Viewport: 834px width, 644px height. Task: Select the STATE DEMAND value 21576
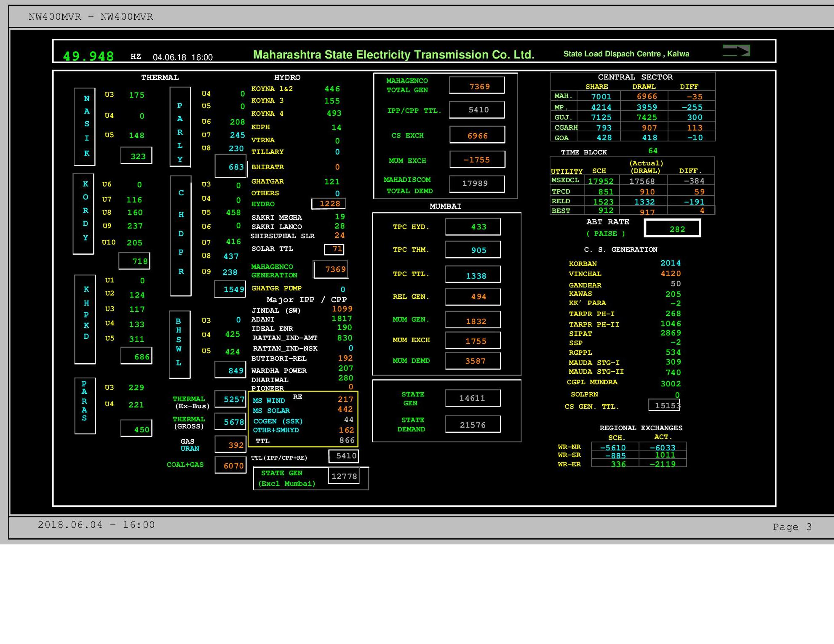pyautogui.click(x=473, y=424)
